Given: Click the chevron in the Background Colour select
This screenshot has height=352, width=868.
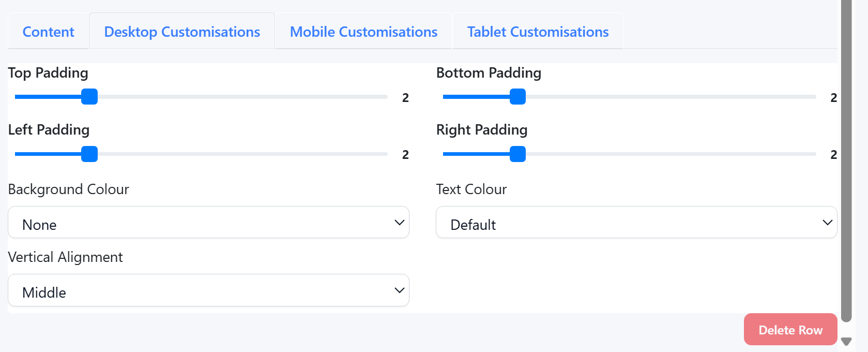Looking at the screenshot, I should click(x=399, y=223).
